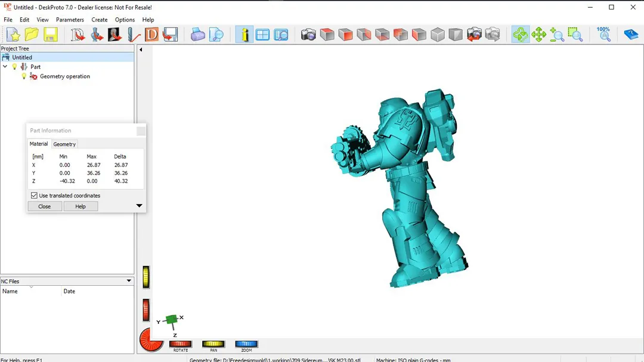Select the darker plain gray cube view
The width and height of the screenshot is (644, 362).
tap(456, 35)
